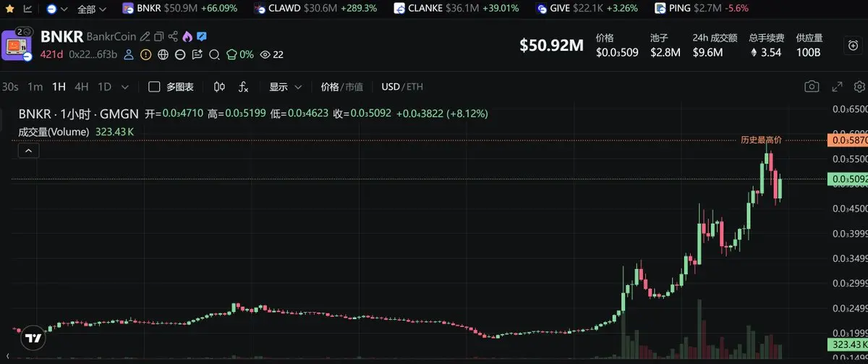Click the 24h 成交额 $9.6M stat
This screenshot has height=364, width=868.
pos(715,45)
